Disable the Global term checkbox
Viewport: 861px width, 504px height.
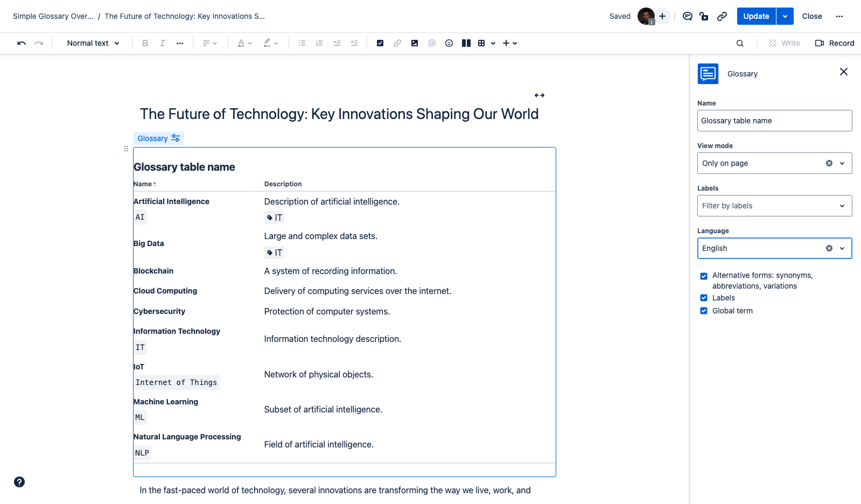pyautogui.click(x=704, y=311)
